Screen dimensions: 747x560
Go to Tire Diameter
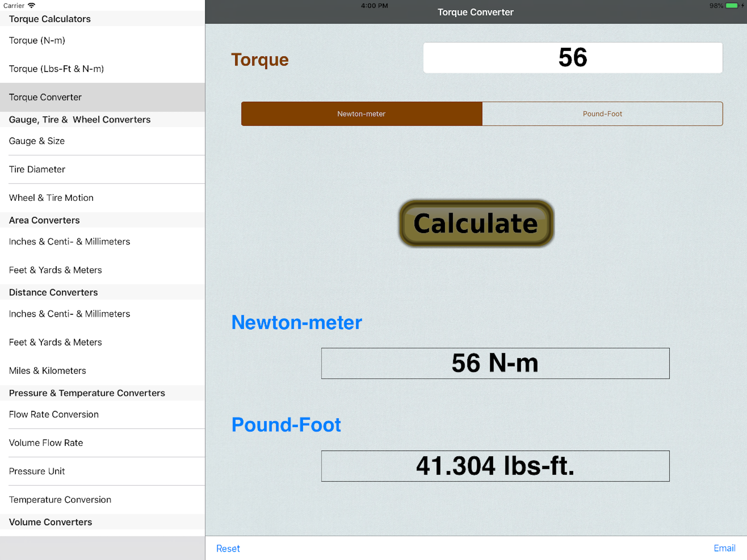click(37, 169)
